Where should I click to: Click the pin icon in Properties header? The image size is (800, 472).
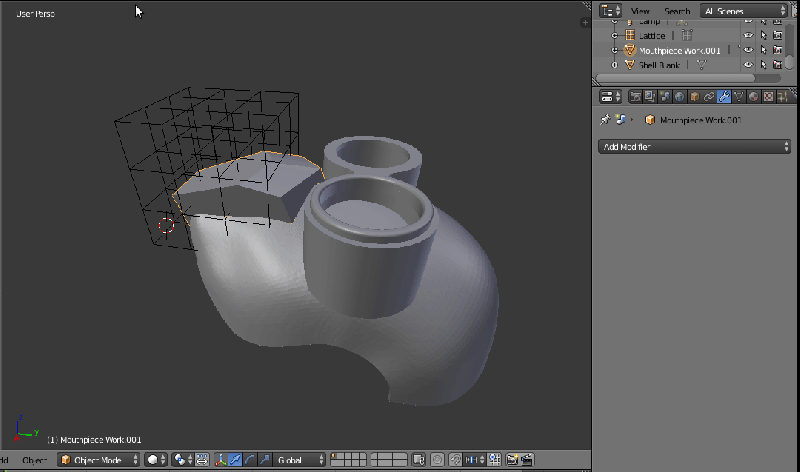coord(605,119)
